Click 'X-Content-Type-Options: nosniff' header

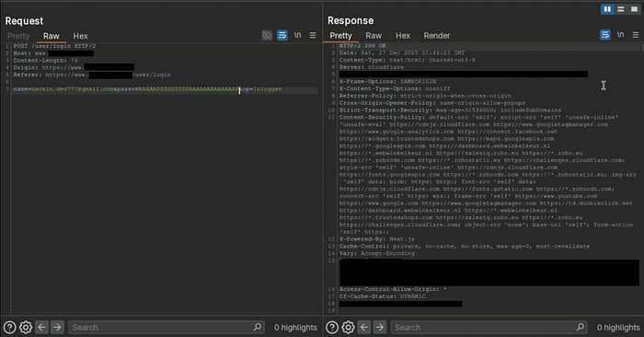395,88
